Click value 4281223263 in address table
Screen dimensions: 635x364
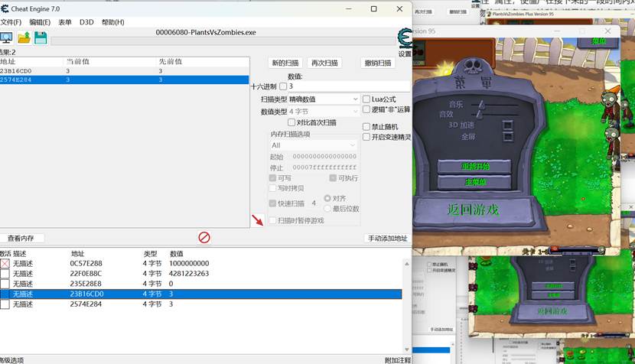[x=189, y=273]
